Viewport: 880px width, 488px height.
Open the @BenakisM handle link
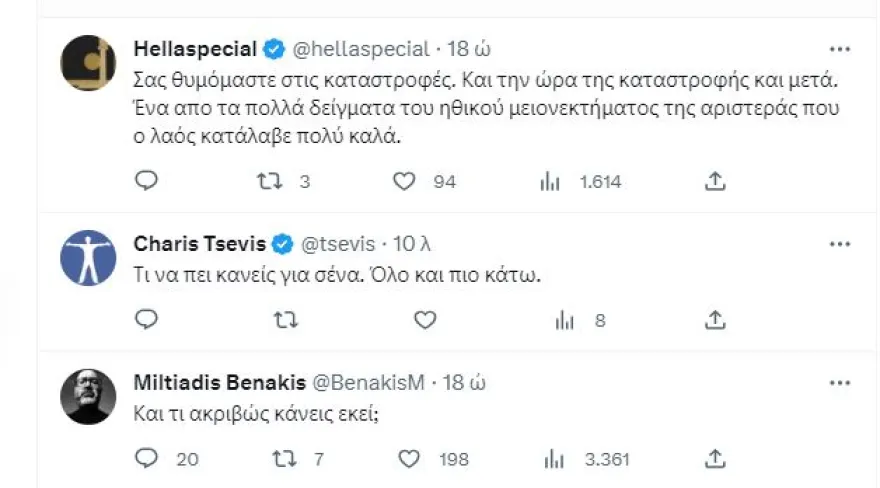(x=371, y=382)
